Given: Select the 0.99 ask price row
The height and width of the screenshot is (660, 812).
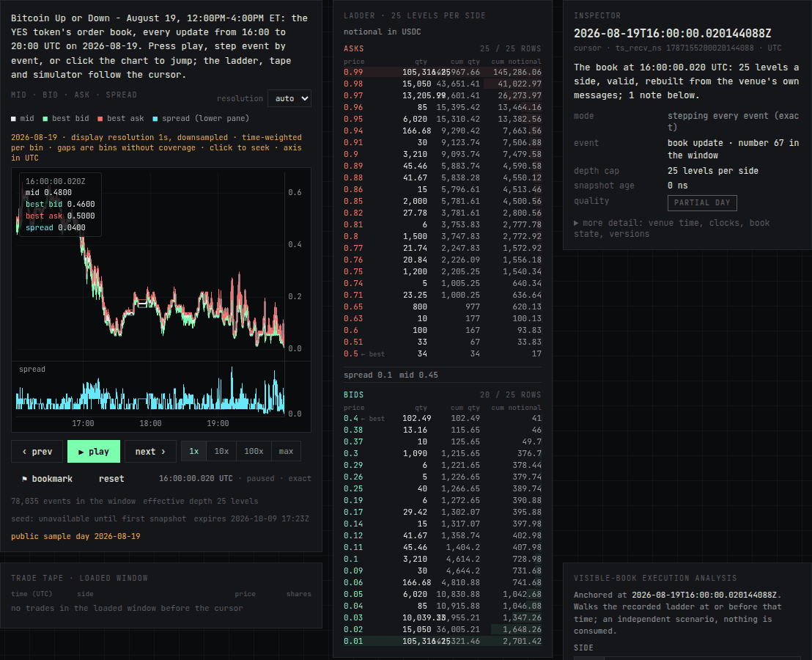Looking at the screenshot, I should pyautogui.click(x=442, y=72).
